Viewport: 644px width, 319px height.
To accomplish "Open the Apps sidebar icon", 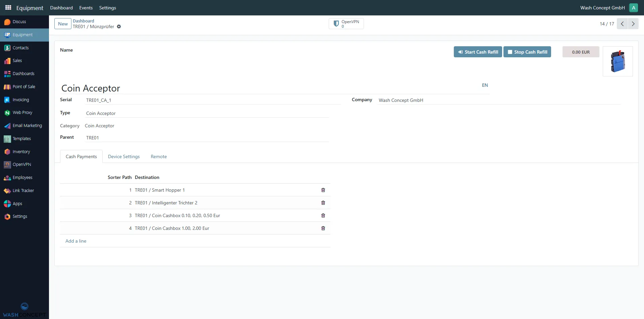I will (7, 204).
